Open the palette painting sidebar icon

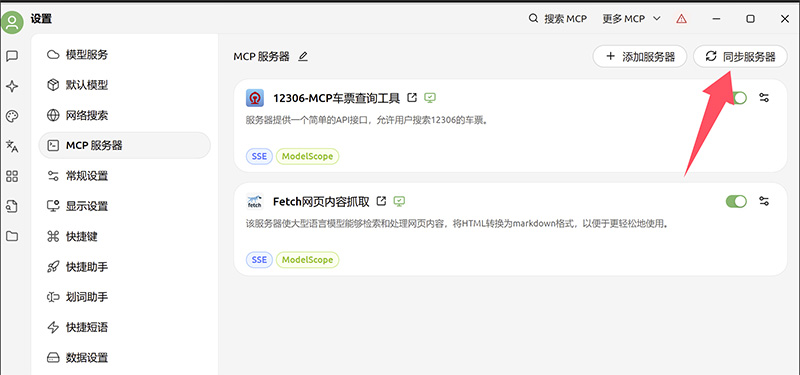pos(12,116)
